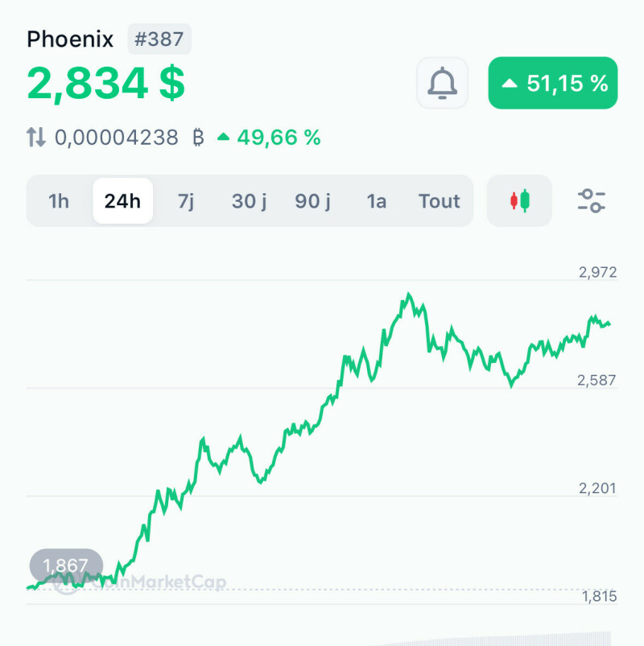Click the 0,00004238 BTC price value
644x646 pixels.
click(x=116, y=138)
